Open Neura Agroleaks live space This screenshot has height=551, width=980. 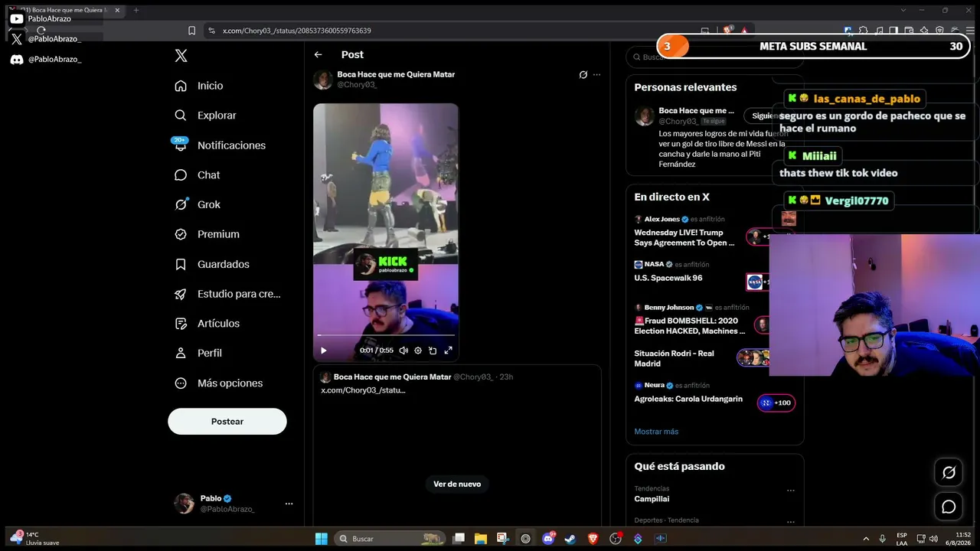714,395
